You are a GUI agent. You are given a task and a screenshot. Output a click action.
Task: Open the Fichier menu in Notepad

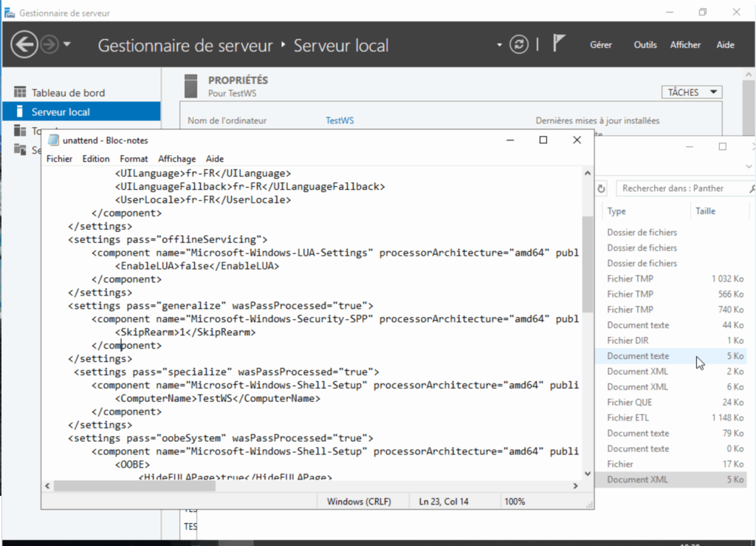pos(59,159)
